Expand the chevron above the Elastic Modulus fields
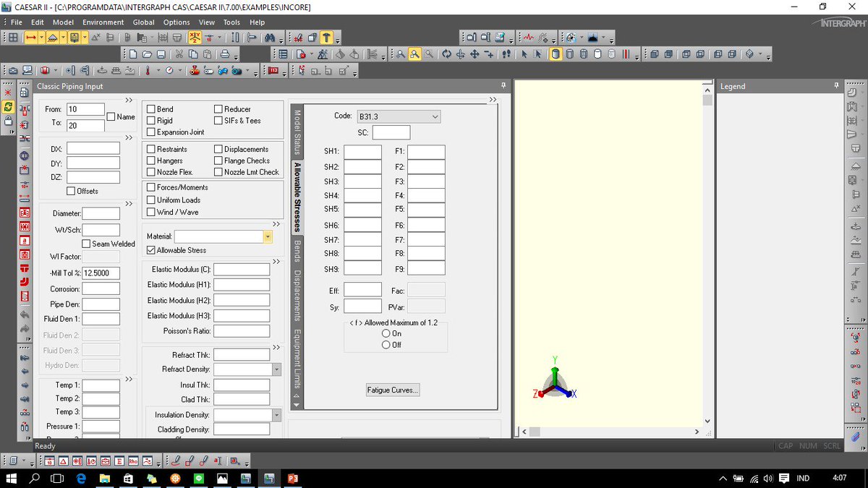The image size is (868, 488). [276, 261]
